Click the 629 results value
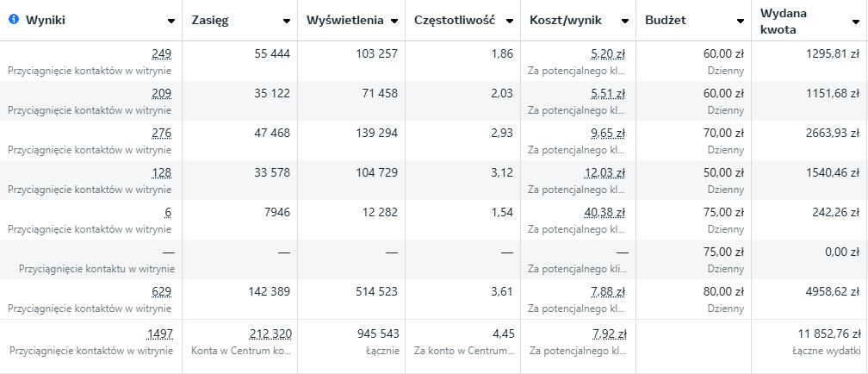 point(161,291)
